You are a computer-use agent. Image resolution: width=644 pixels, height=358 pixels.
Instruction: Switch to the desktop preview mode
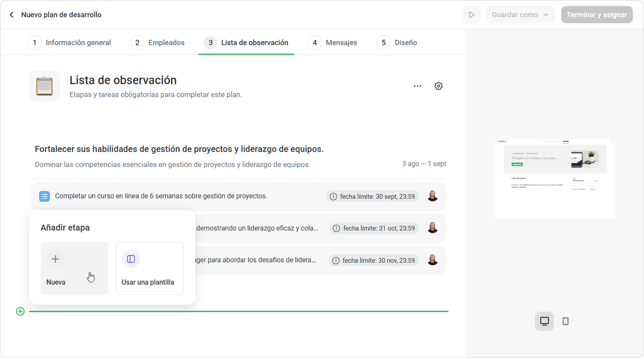tap(544, 321)
